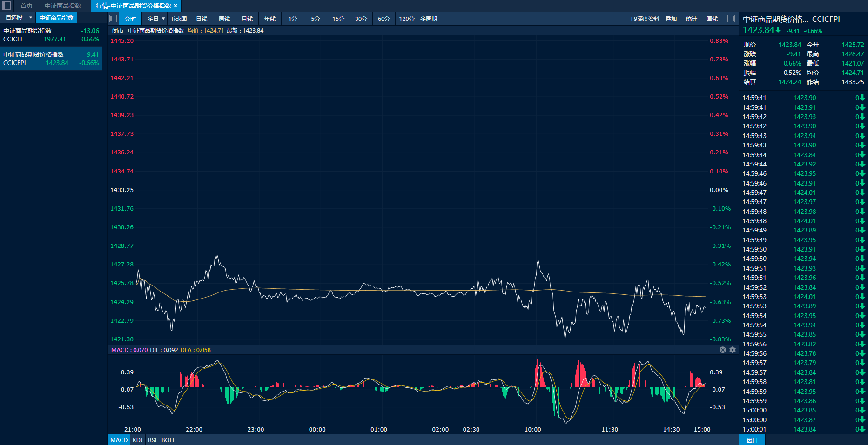Select the CCICFI 中证商品期货指数 row
The image size is (868, 445).
(51, 35)
